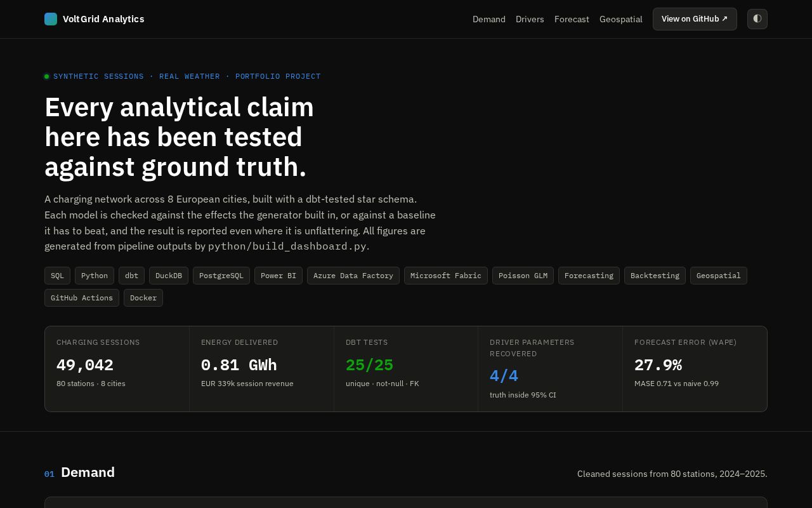The image size is (812, 508).
Task: Click the DuckDB tag chip
Action: [169, 276]
